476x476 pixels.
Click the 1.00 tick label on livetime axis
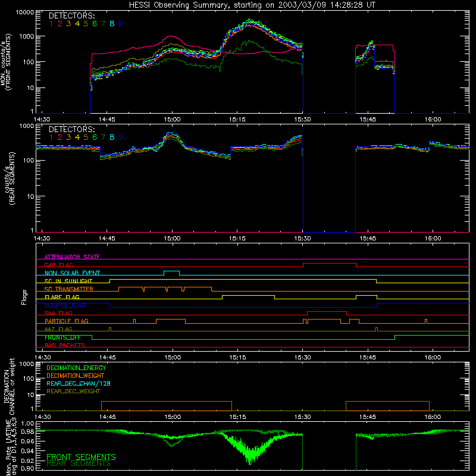(28, 423)
